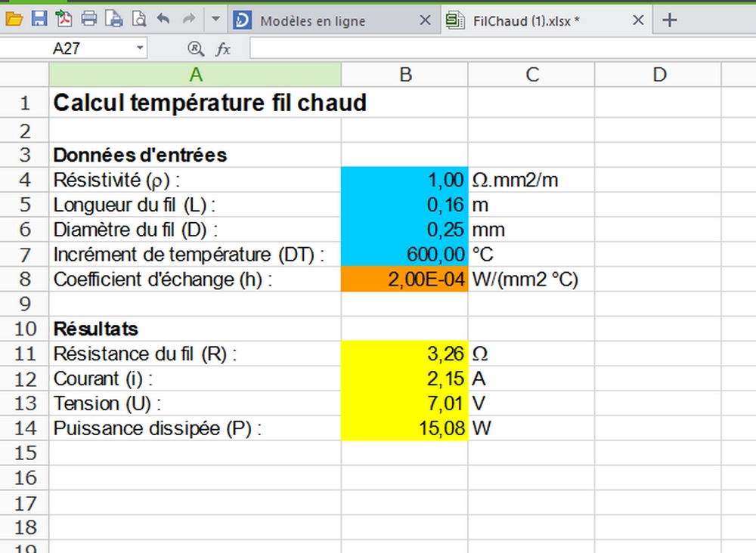Viewport: 756px width, 553px height.
Task: Click the 'Résultats' heading cell
Action: [195, 329]
